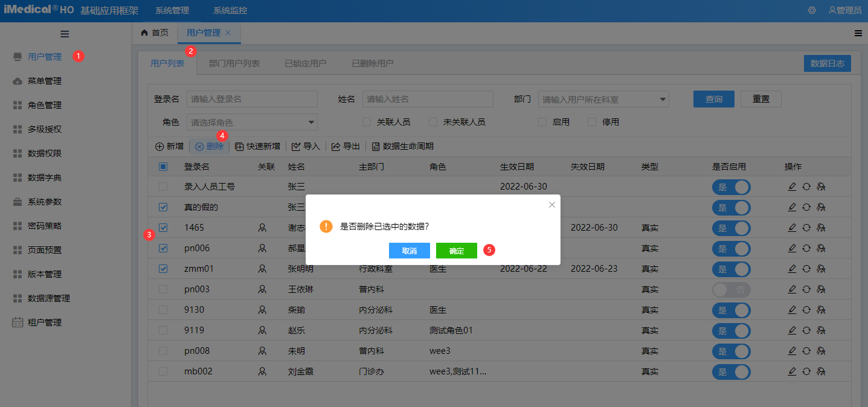Expand the 部门 department dropdown
Viewport: 868px width, 407px height.
click(604, 98)
